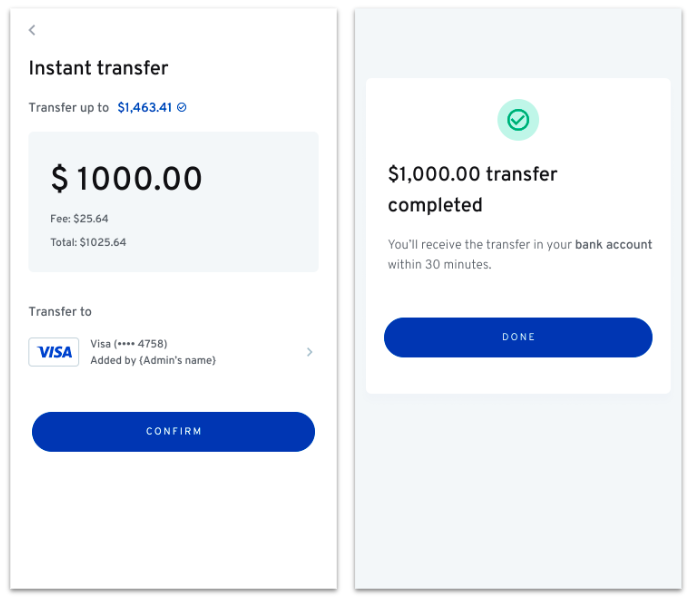Select the Visa (•••• 4758) card text
The width and height of the screenshot is (691, 602).
(129, 344)
